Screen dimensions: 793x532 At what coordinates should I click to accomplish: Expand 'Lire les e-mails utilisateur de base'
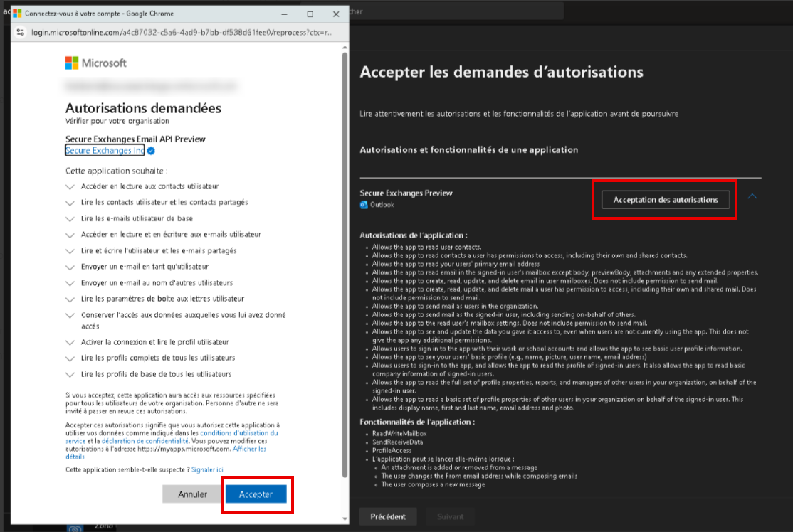pyautogui.click(x=70, y=219)
